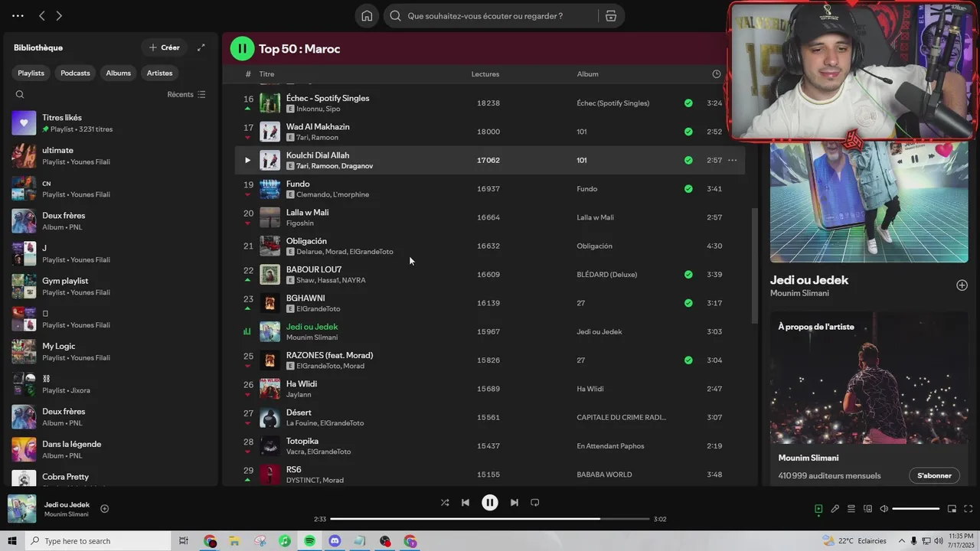Open the Obligación album link
Viewport: 980px width, 551px height.
click(594, 246)
